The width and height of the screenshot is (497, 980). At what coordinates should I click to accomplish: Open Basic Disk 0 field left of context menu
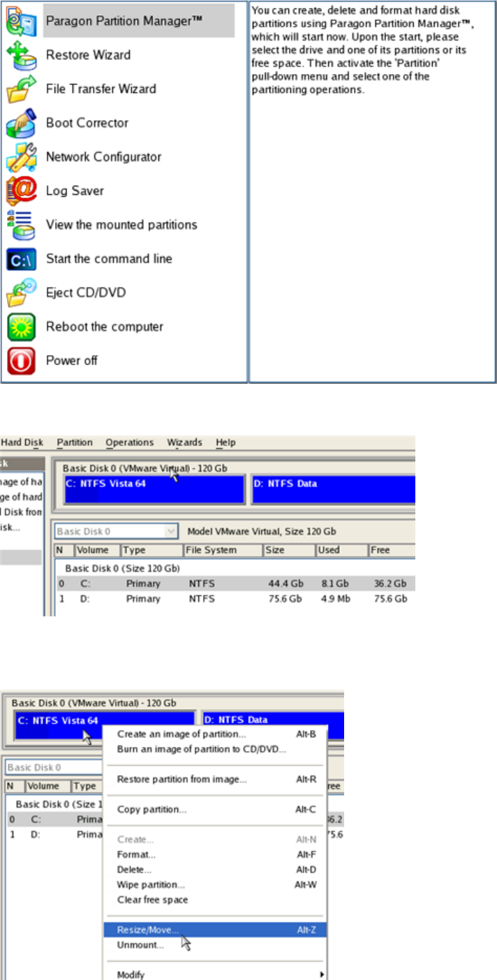54,767
